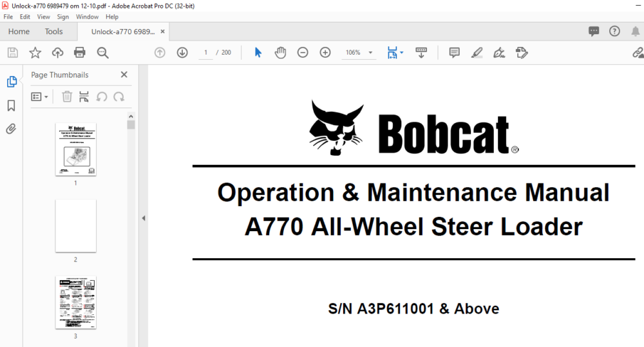Open the find text magnifier

click(102, 53)
